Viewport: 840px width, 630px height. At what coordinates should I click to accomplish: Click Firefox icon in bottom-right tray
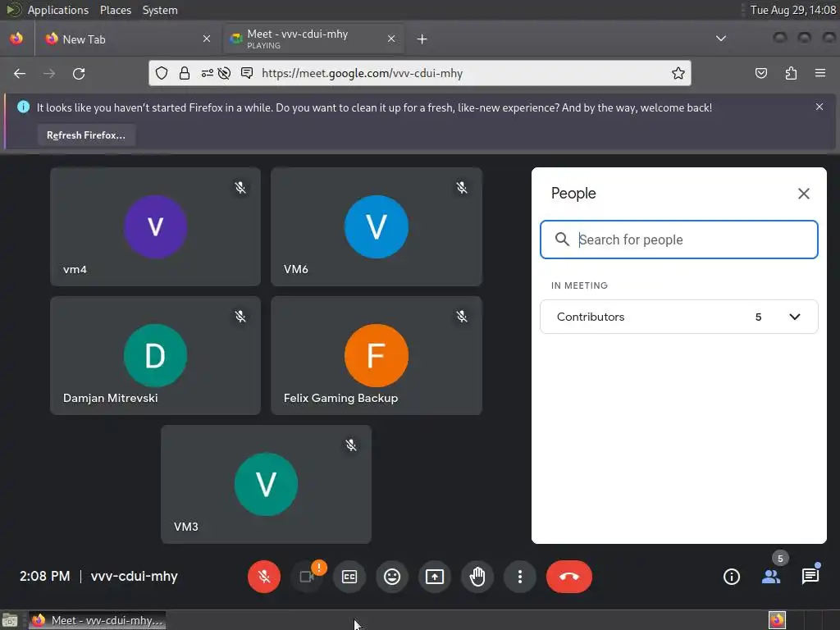coord(778,620)
